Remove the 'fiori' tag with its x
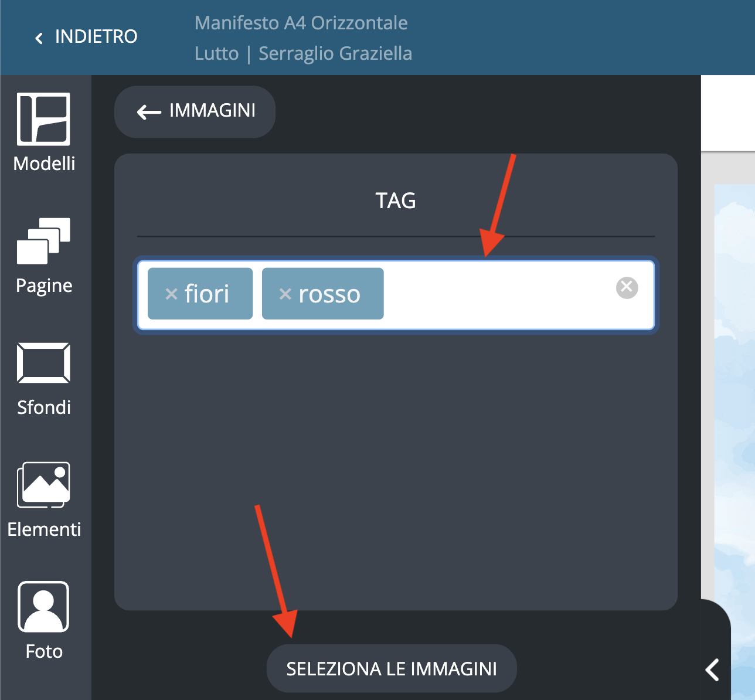 coord(171,294)
